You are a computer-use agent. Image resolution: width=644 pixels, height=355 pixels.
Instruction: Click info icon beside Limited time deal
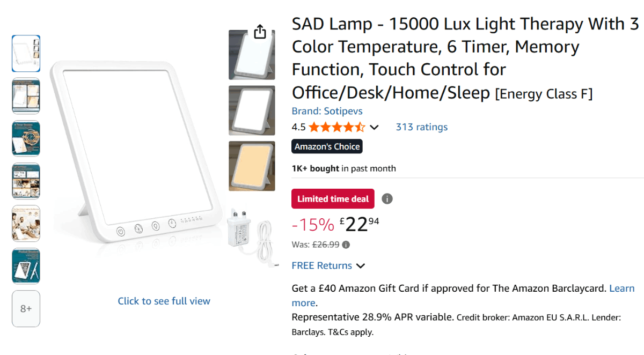pyautogui.click(x=387, y=199)
